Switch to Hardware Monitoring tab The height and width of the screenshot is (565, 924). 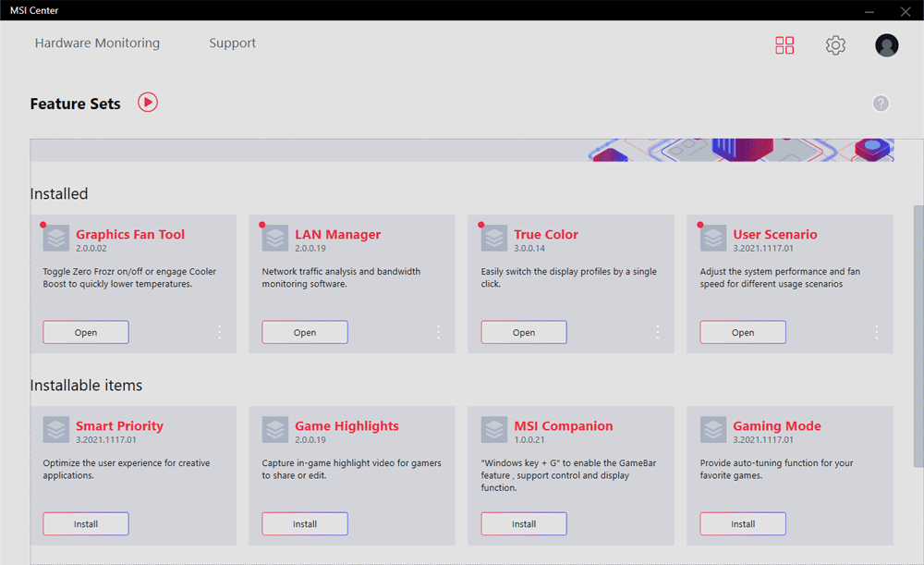pyautogui.click(x=97, y=43)
